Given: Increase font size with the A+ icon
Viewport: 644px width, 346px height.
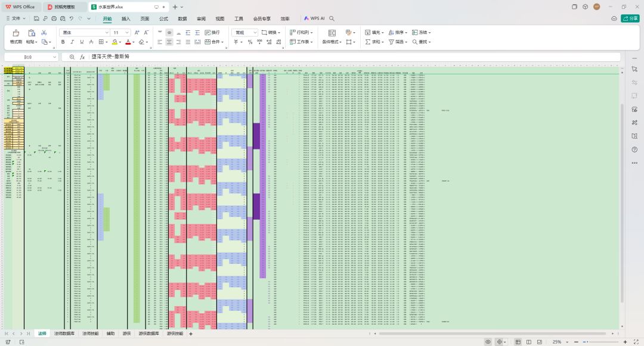Looking at the screenshot, I should [x=137, y=32].
